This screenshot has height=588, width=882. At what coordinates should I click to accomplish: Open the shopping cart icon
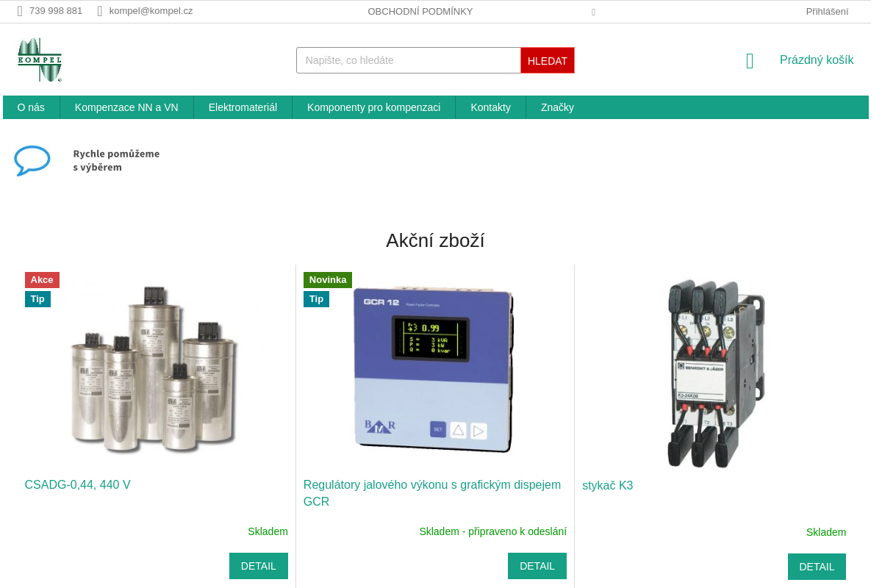pyautogui.click(x=750, y=61)
